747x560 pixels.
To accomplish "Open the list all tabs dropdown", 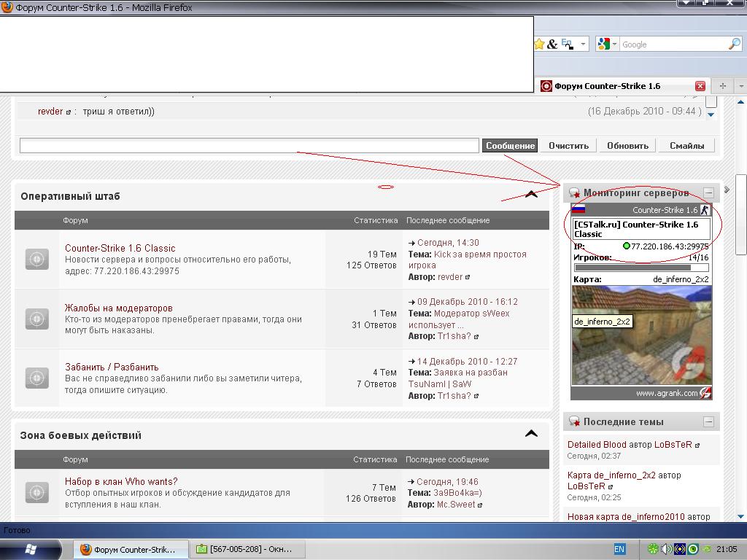I will point(741,86).
